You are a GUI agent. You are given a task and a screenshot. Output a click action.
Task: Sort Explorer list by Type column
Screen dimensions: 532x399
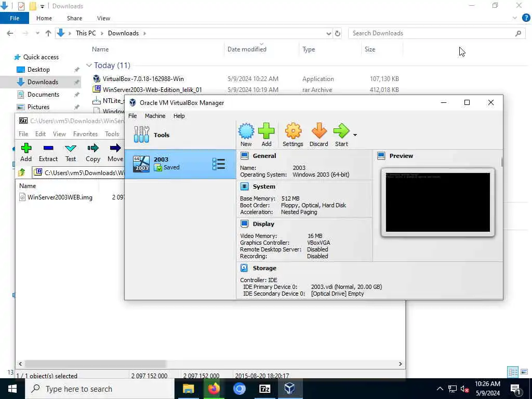(309, 49)
